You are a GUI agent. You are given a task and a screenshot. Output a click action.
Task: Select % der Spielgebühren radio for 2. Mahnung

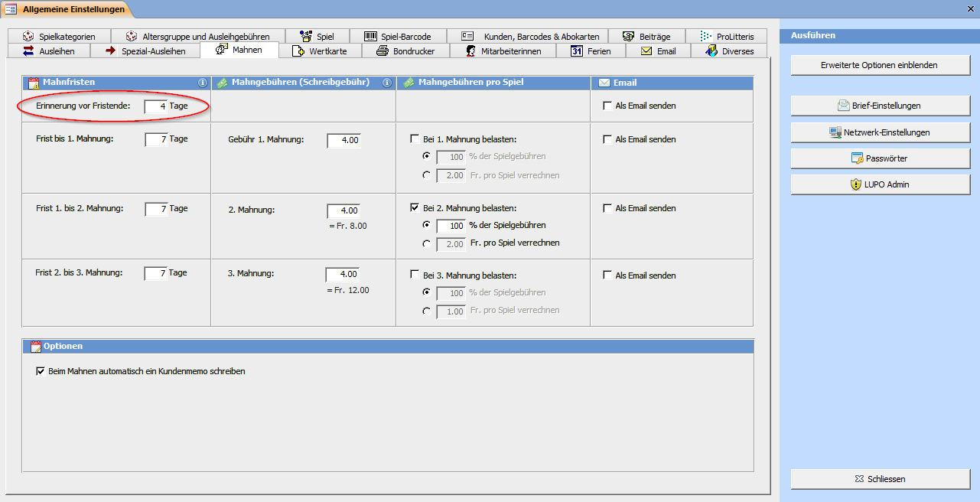pyautogui.click(x=427, y=226)
